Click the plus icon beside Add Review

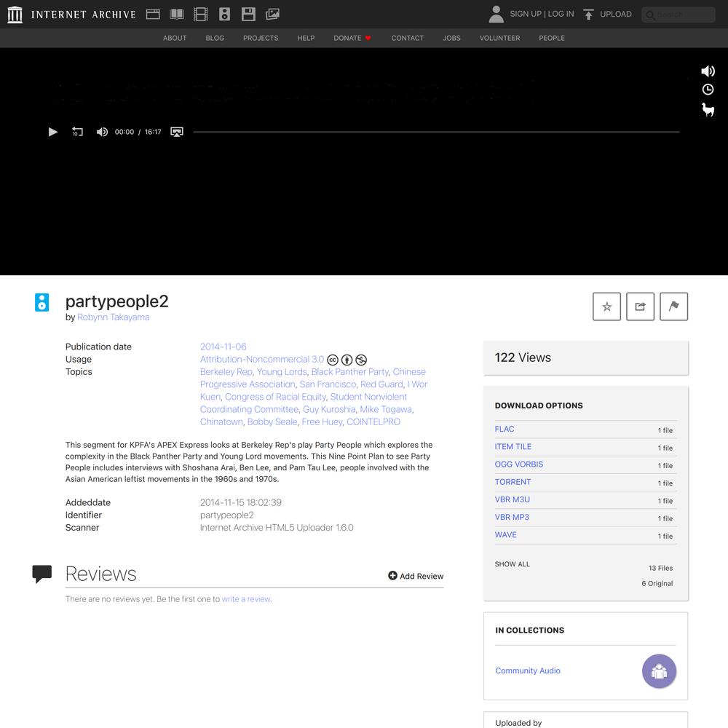pyautogui.click(x=393, y=576)
